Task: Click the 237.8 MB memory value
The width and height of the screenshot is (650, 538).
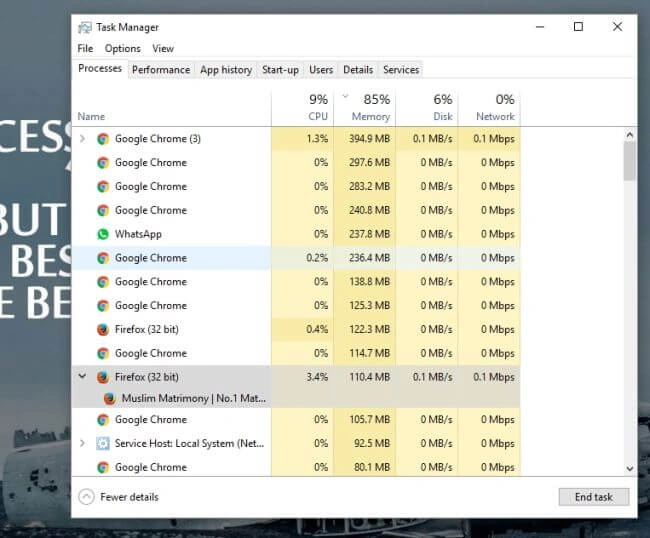Action: tap(369, 234)
